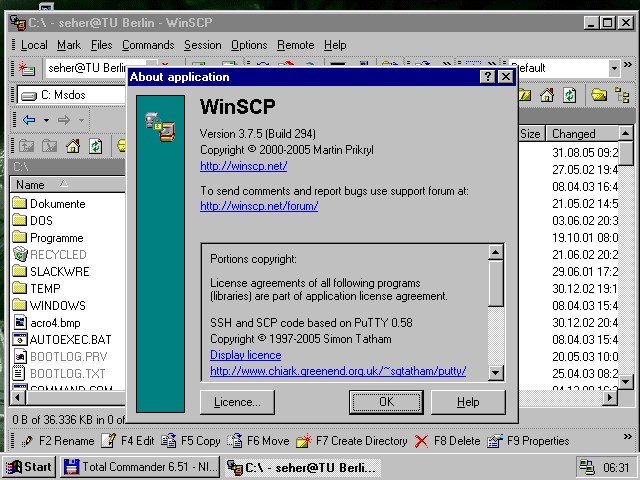Image resolution: width=640 pixels, height=480 pixels.
Task: Refresh the remote panel directory
Action: tap(569, 95)
